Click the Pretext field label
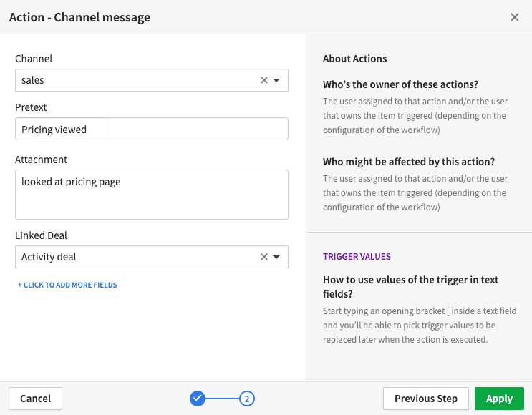This screenshot has height=415, width=532. [x=31, y=107]
